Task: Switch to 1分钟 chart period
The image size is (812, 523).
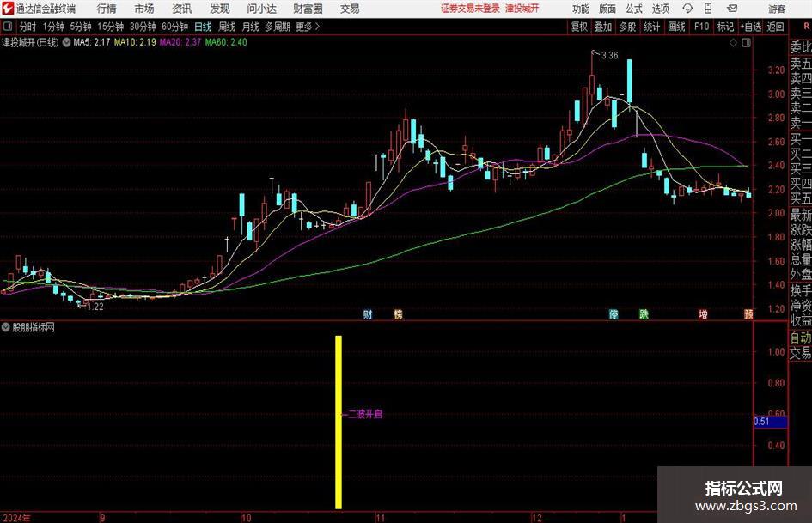Action: click(x=53, y=27)
